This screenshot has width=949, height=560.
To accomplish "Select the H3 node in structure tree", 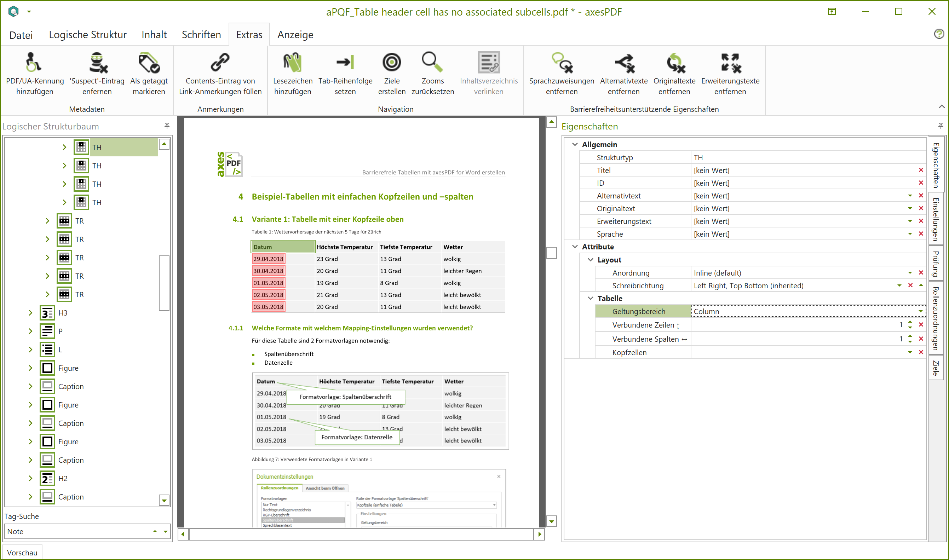I will click(54, 313).
